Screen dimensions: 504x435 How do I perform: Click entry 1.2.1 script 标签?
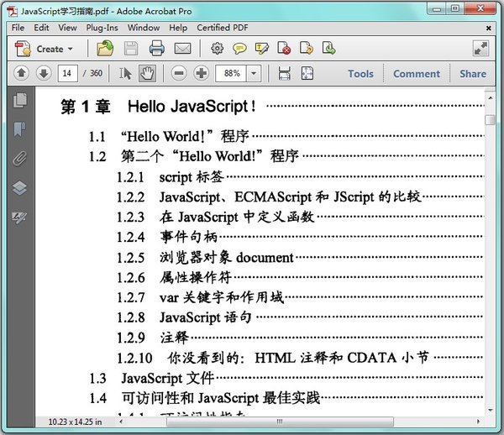click(171, 177)
